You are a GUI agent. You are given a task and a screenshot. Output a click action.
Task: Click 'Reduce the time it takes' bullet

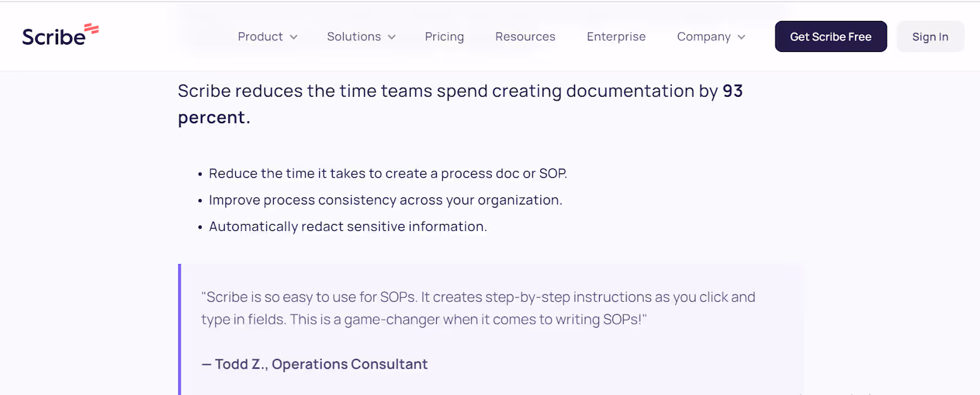point(388,173)
